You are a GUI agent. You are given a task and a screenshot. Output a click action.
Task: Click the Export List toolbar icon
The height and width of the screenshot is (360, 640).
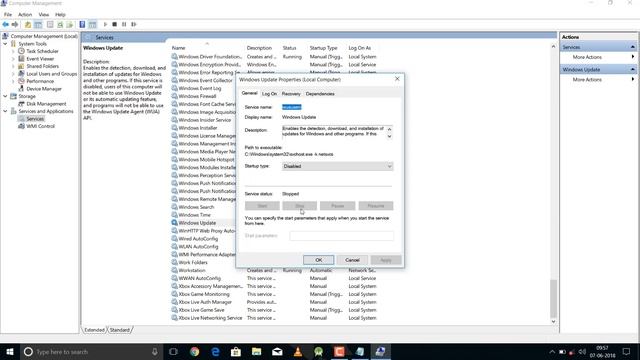[x=70, y=24]
